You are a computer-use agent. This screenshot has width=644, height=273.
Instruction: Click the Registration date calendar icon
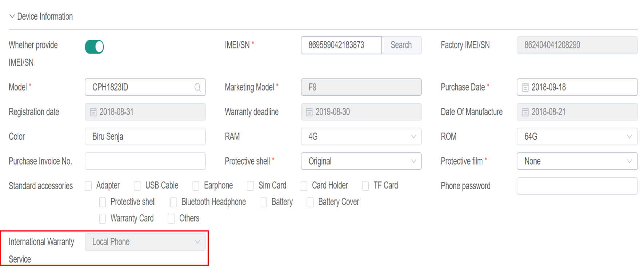[x=93, y=112]
